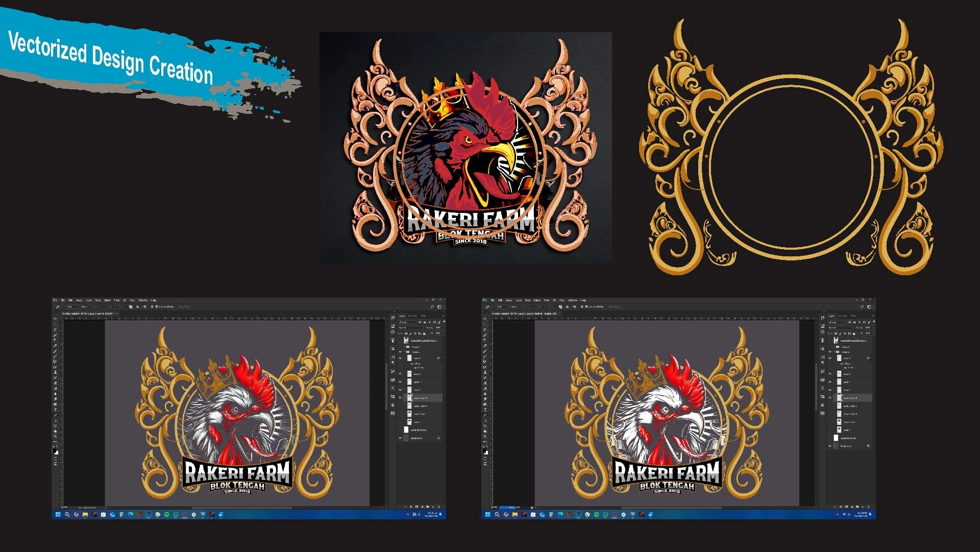Switch to Channels tab in left Photoshop window

pyautogui.click(x=412, y=316)
